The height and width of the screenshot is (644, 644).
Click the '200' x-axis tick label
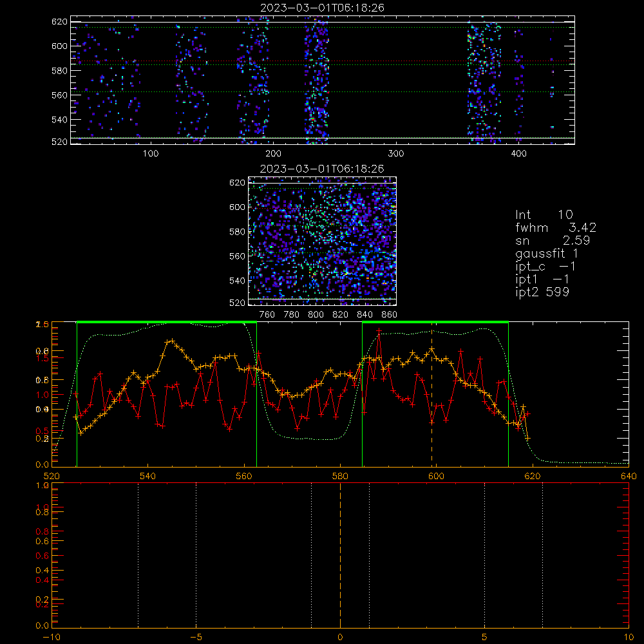point(273,154)
